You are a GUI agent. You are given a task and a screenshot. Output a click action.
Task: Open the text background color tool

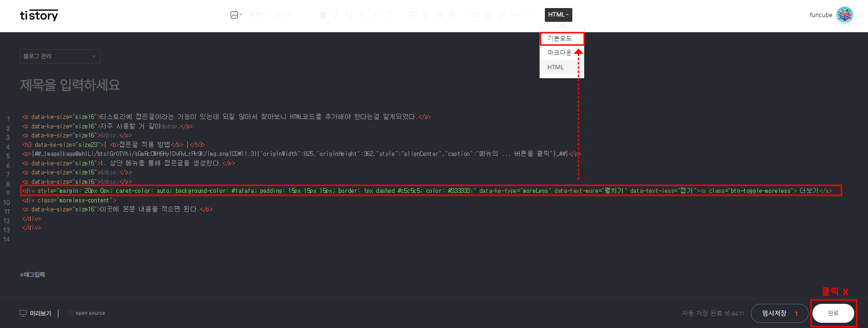click(x=390, y=15)
